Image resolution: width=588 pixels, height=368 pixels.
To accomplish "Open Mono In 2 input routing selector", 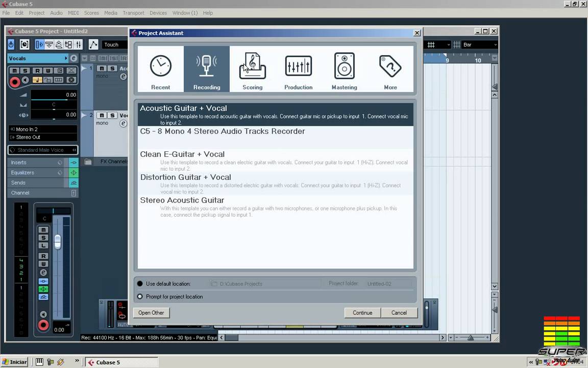I will 43,129.
